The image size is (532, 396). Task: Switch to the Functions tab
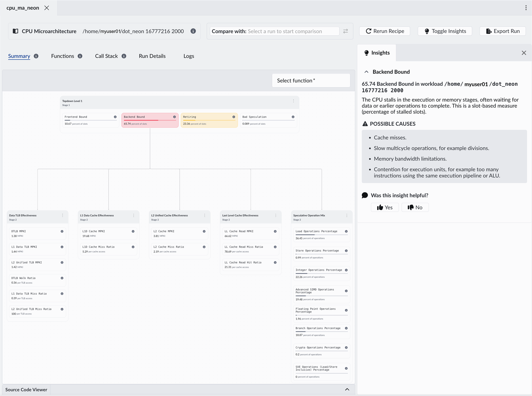click(63, 56)
